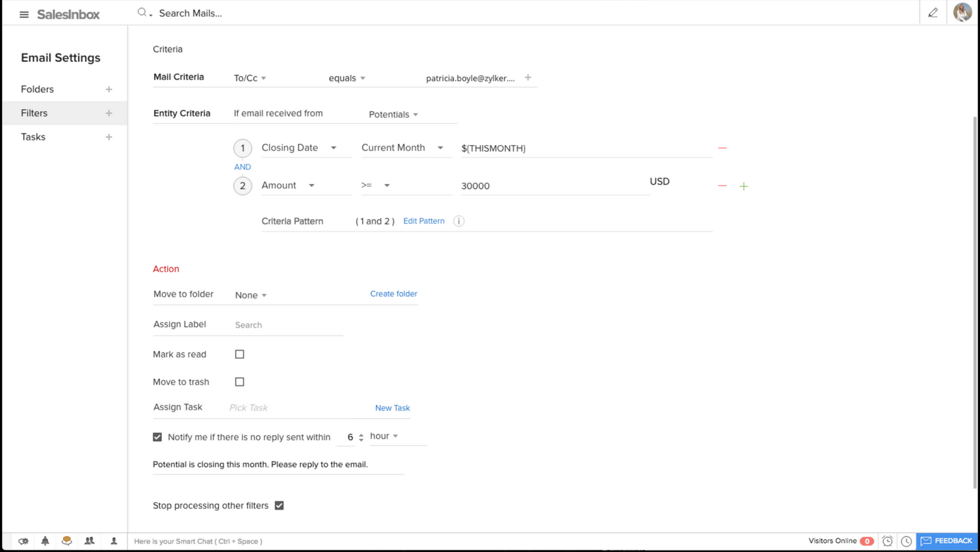Open the Move to folder dropdown
The image size is (980, 552).
[249, 295]
